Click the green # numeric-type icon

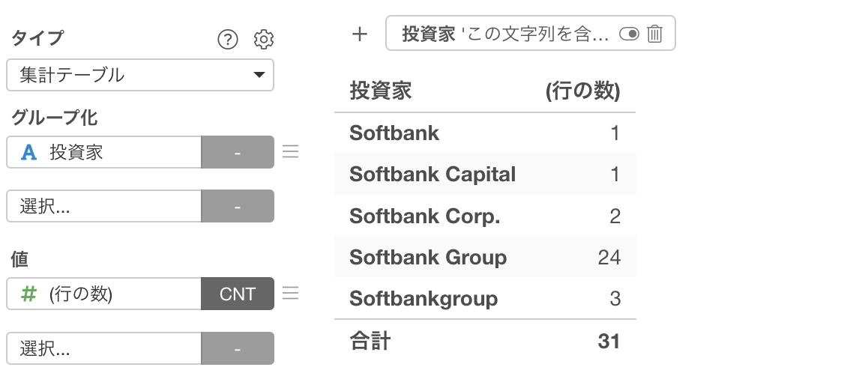coord(28,294)
